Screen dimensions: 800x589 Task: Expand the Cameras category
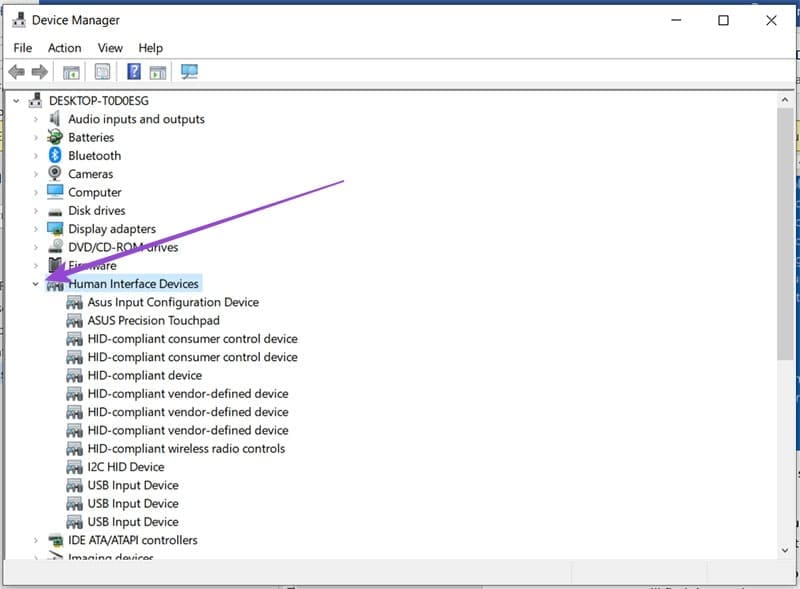pyautogui.click(x=37, y=173)
